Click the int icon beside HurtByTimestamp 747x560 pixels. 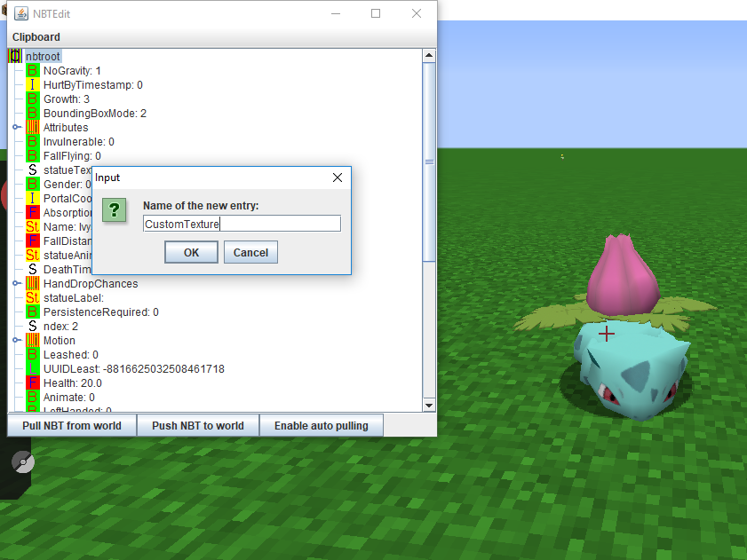point(32,85)
